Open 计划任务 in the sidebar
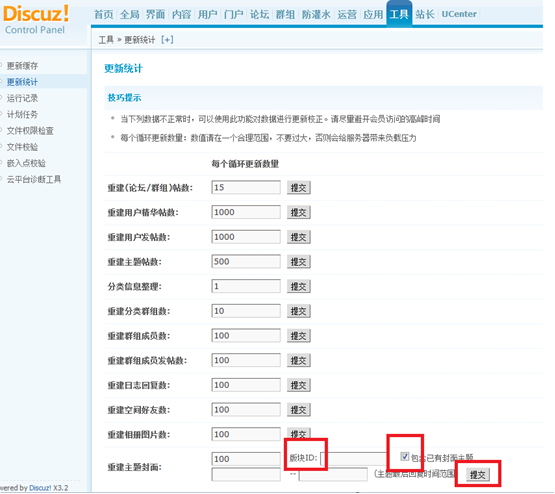This screenshot has height=494, width=555. pos(22,115)
